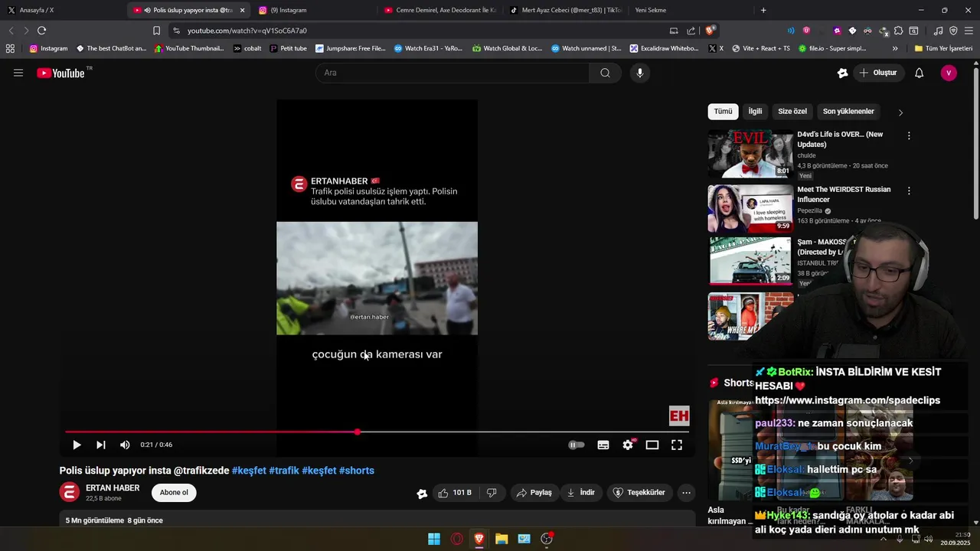Click the address bar URL
980x551 pixels.
(x=247, y=31)
